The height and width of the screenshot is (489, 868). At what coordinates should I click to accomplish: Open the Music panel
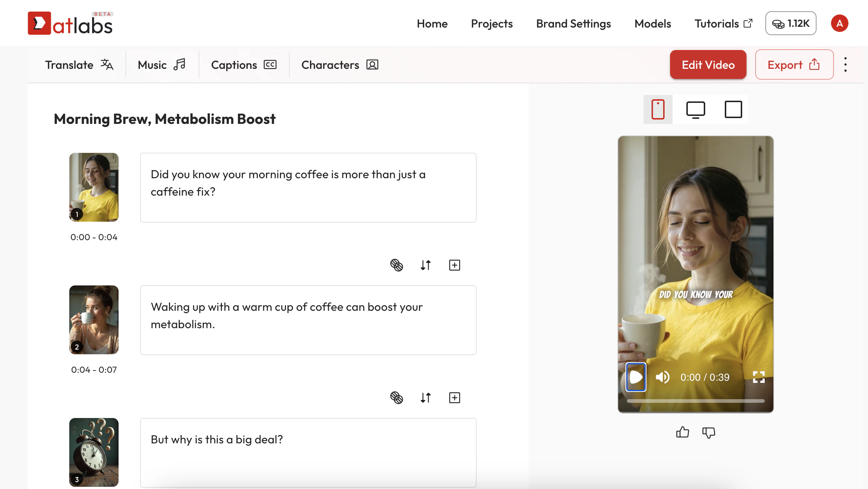pyautogui.click(x=162, y=65)
